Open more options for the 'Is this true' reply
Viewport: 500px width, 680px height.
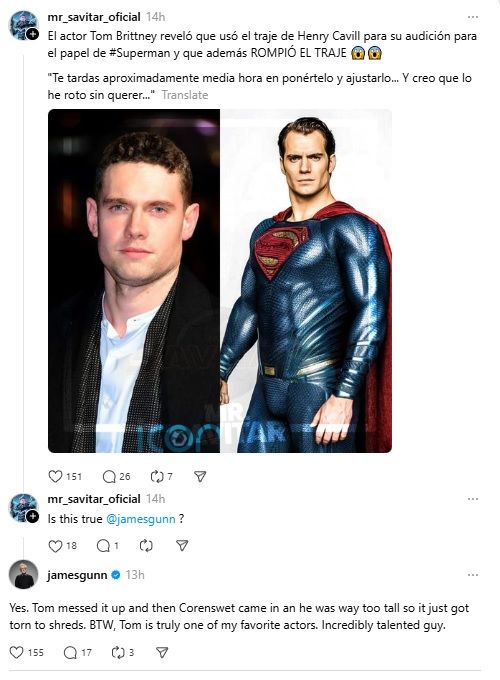(x=473, y=499)
